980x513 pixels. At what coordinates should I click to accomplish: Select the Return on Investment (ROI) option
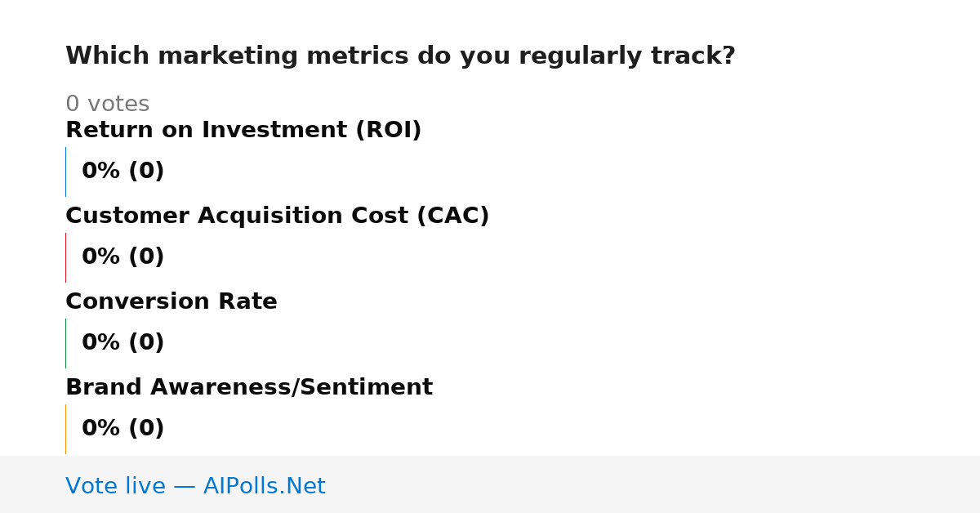243,131
